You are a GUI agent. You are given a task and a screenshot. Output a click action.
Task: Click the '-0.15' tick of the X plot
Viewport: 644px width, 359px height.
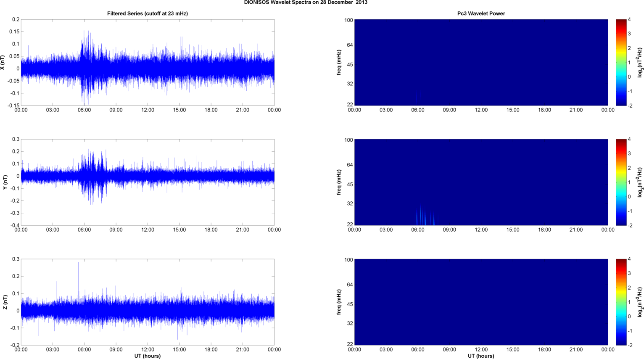pos(13,106)
